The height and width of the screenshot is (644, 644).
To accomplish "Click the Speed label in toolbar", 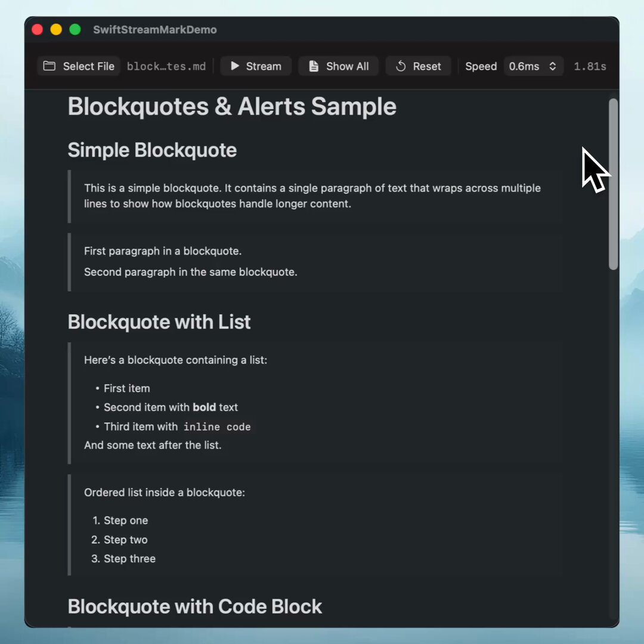I will click(481, 67).
